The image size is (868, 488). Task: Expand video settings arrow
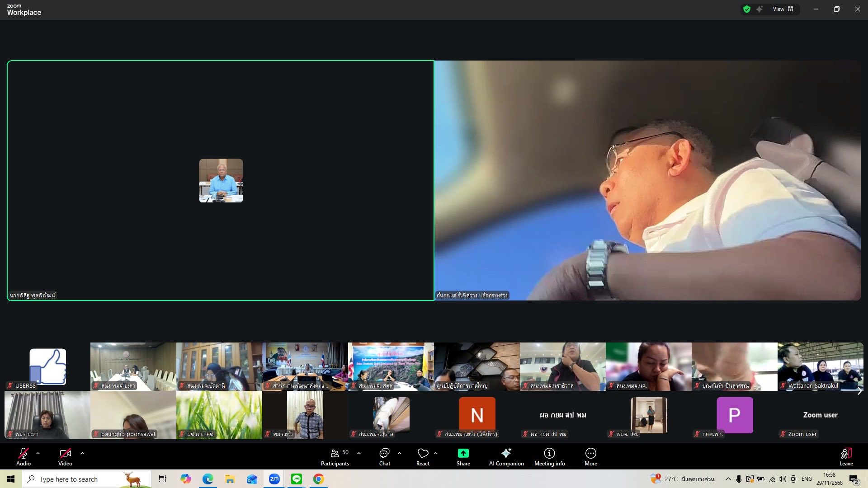coord(82,453)
